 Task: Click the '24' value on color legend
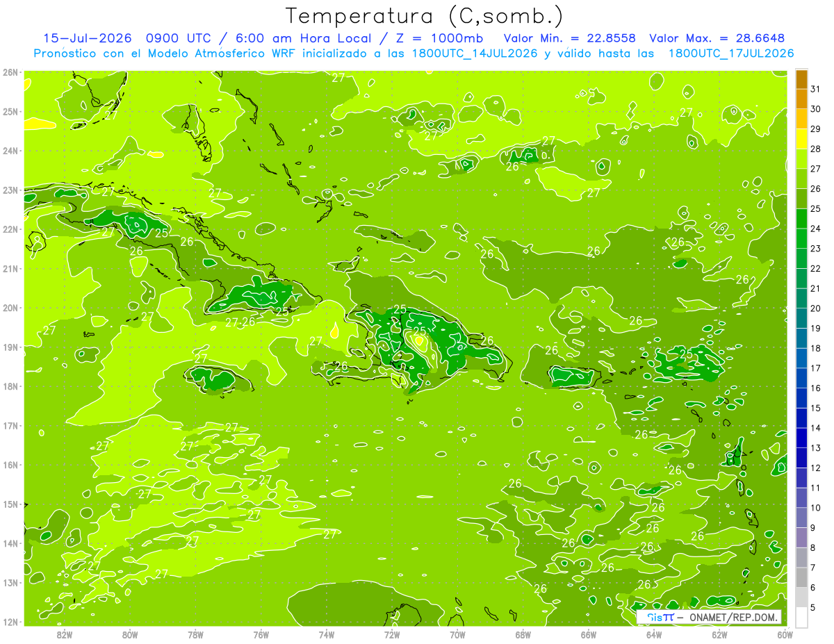point(816,229)
